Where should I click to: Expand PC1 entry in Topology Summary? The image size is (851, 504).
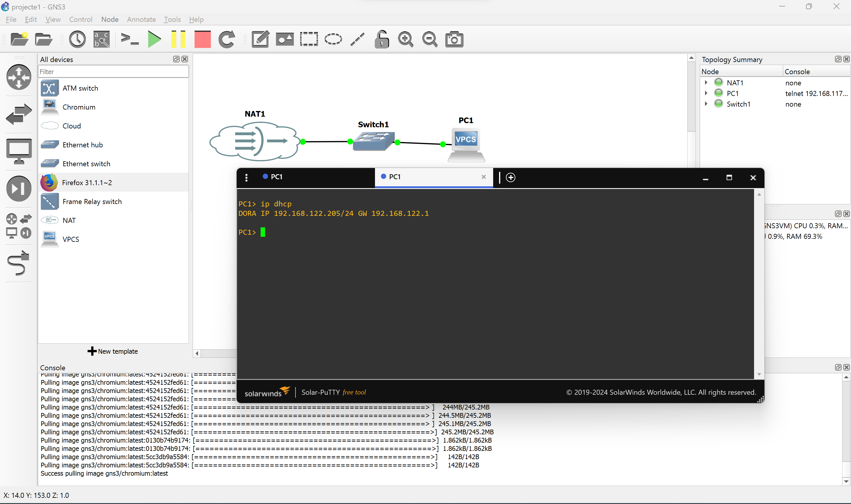point(706,93)
